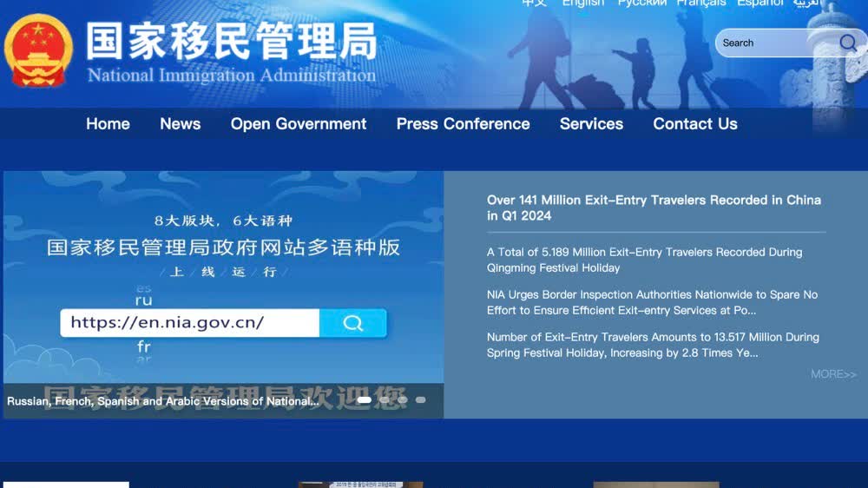Select the first carousel slide indicator
The width and height of the screenshot is (868, 488).
(364, 399)
